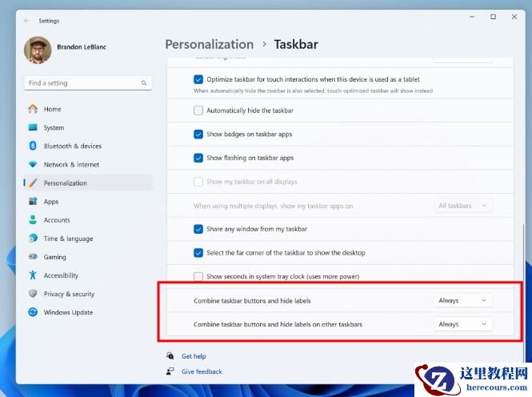532x397 pixels.
Task: Open Combine taskbar buttons and hide labels dropdown
Action: [x=463, y=300]
